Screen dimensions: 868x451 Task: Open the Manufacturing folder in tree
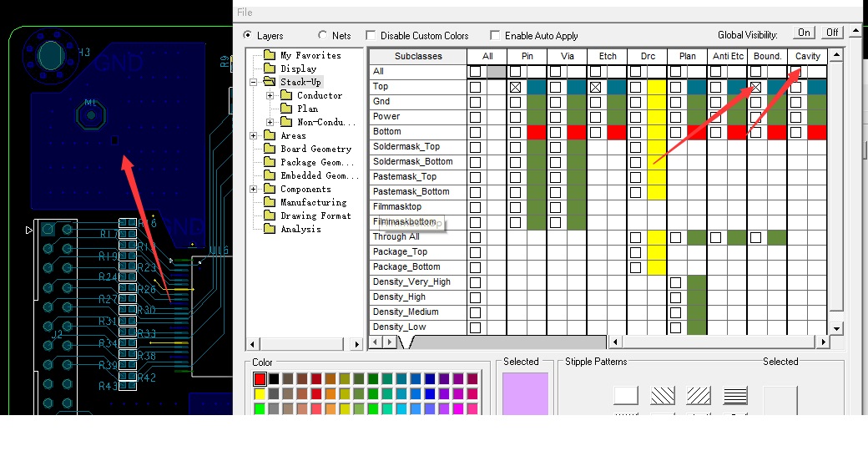click(x=269, y=202)
